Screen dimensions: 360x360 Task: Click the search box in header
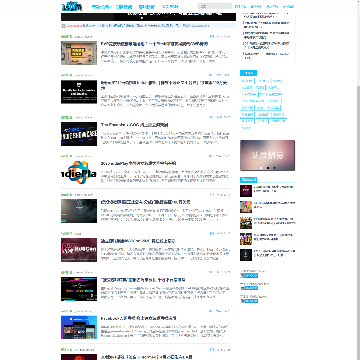[214, 6]
